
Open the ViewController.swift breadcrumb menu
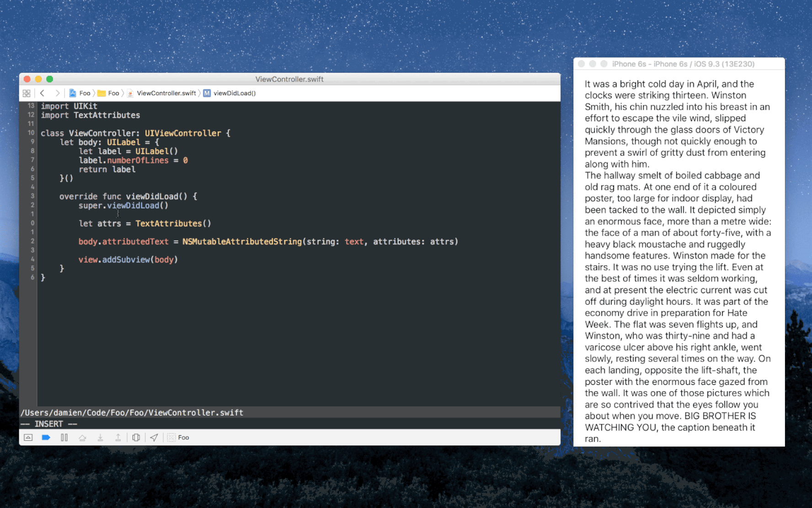[161, 93]
